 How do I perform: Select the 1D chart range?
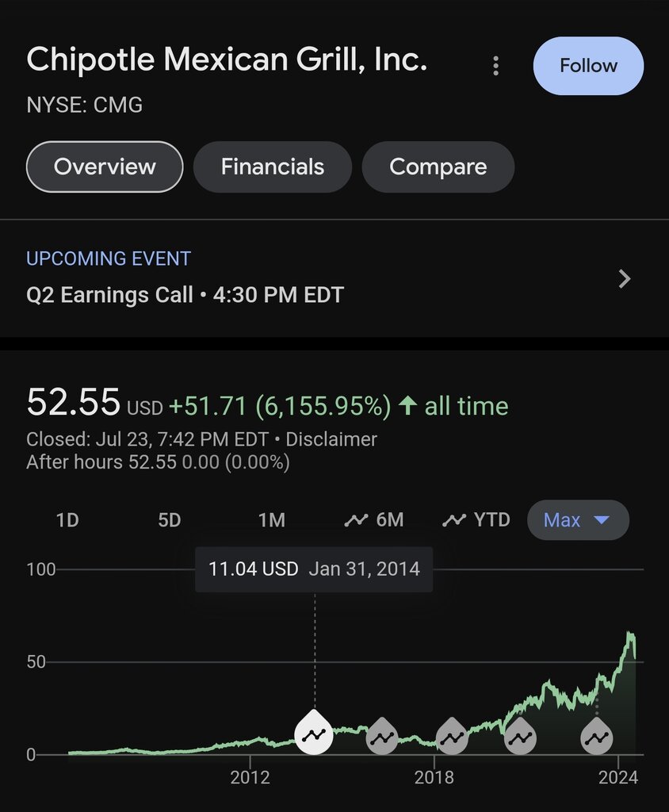67,520
